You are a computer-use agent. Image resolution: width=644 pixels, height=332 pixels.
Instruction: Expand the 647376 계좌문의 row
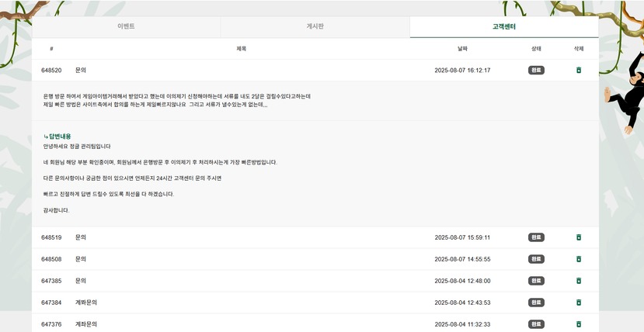click(x=315, y=323)
